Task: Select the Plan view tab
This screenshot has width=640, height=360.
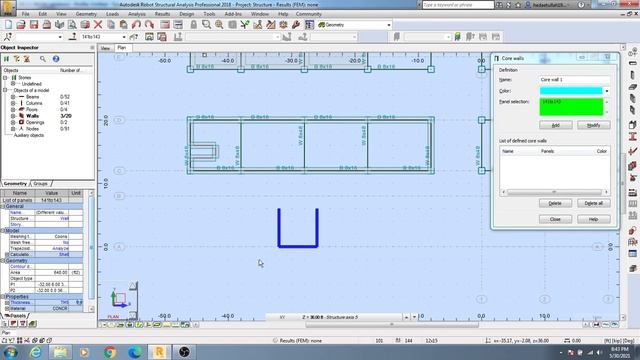Action: click(x=122, y=48)
